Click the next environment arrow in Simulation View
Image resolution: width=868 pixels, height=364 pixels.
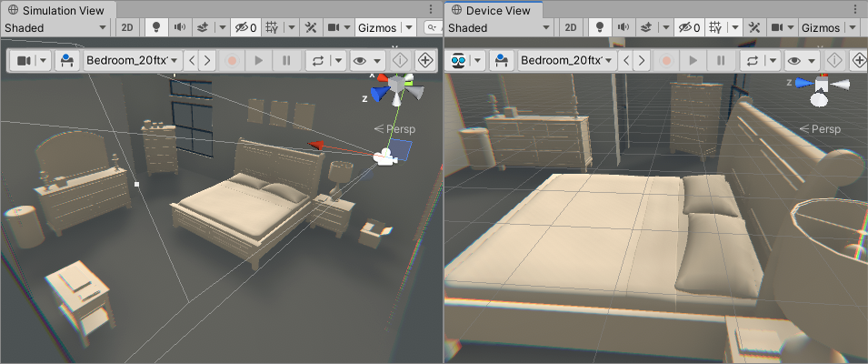tap(207, 61)
